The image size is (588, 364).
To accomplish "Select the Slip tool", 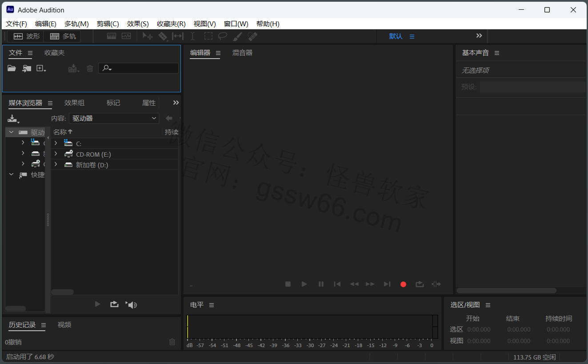I will (x=178, y=36).
